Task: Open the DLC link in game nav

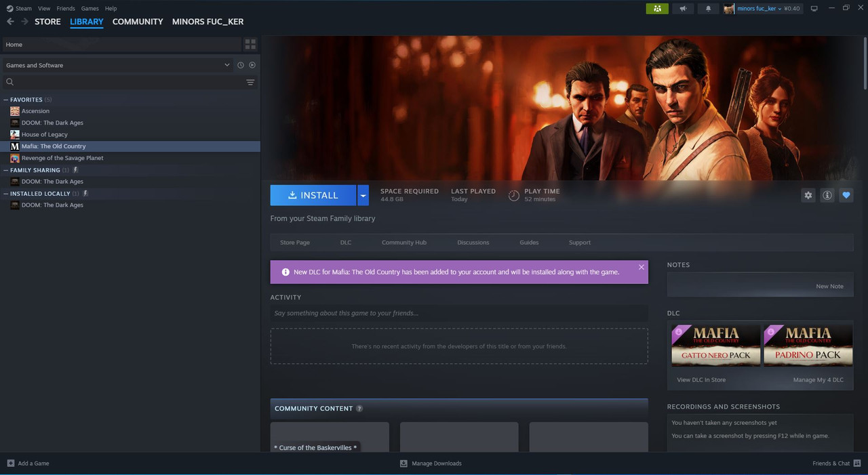Action: coord(346,243)
